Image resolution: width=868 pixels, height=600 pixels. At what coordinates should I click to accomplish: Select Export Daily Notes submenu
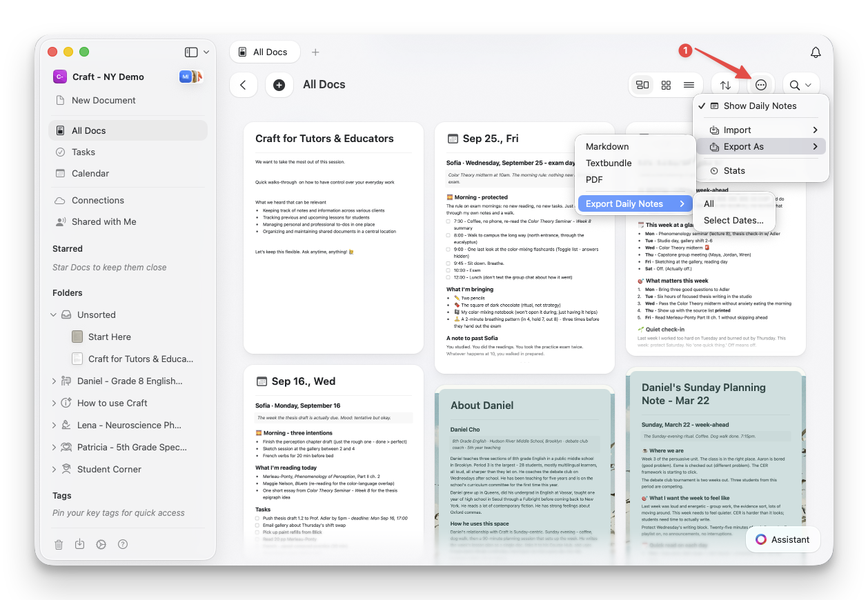coord(635,203)
